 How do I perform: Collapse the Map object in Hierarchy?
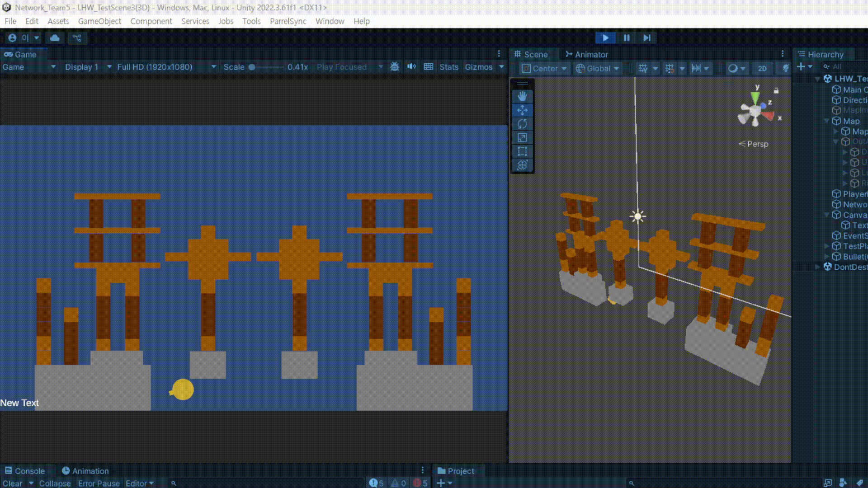point(827,121)
